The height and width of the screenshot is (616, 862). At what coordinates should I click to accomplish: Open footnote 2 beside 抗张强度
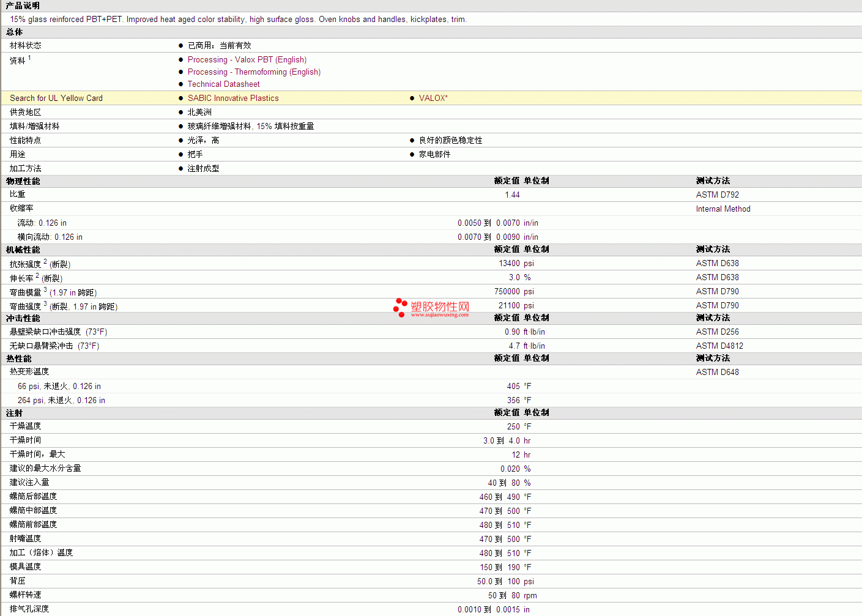tap(45, 261)
